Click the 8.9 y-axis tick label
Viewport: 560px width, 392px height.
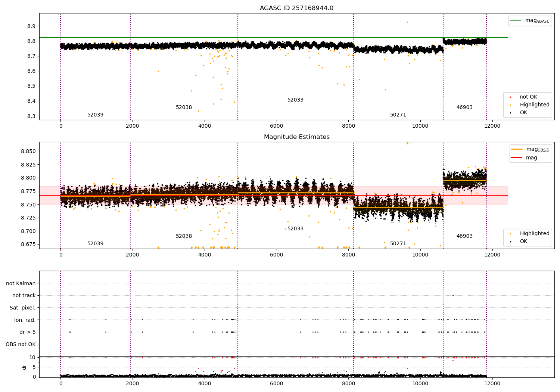coord(31,26)
